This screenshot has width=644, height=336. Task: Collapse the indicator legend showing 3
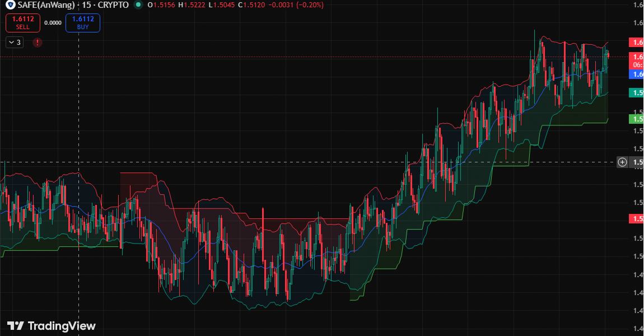pyautogui.click(x=15, y=43)
